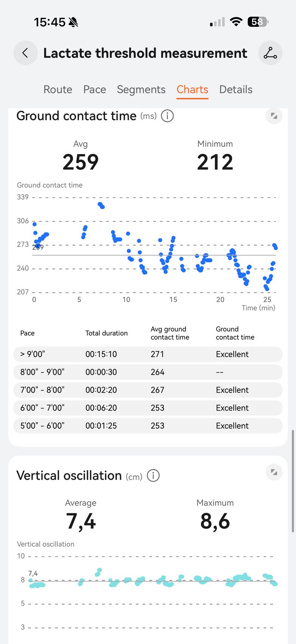
Task: Tap the silent mode bell icon
Action: point(74,22)
